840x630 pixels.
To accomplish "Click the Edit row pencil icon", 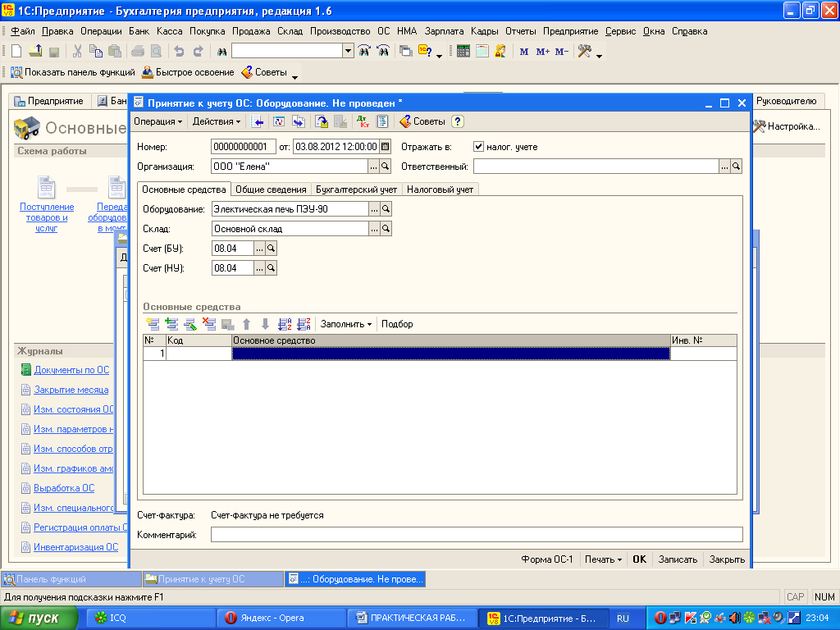I will tap(190, 323).
